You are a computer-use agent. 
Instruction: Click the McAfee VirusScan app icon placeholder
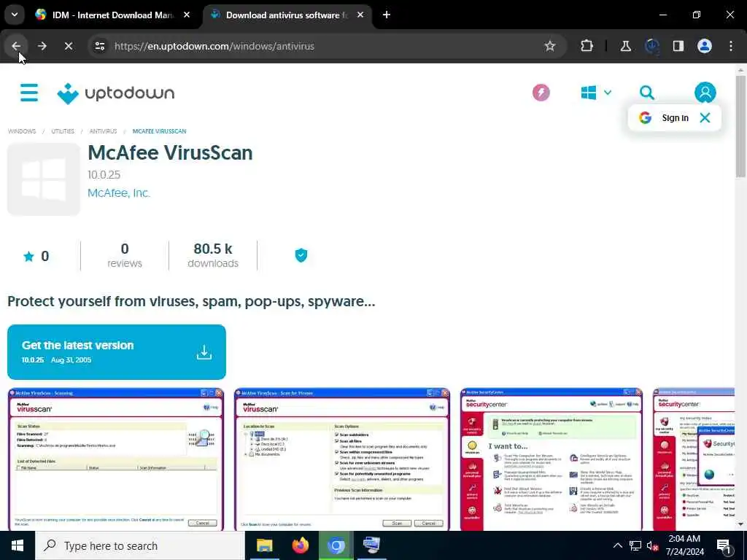[x=43, y=179]
